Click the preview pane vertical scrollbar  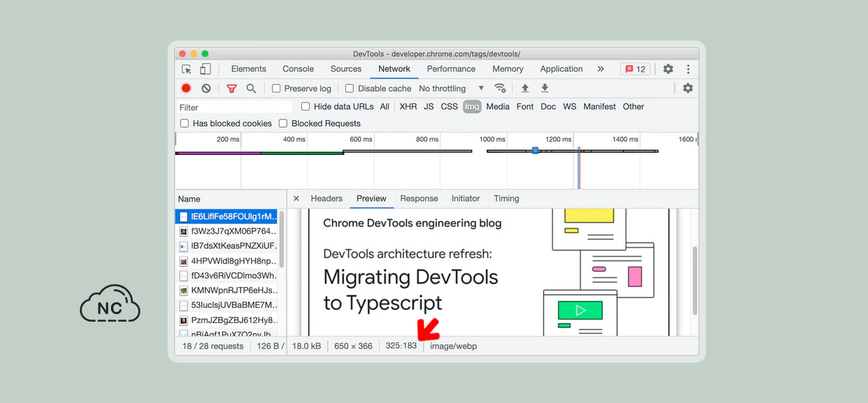pyautogui.click(x=694, y=281)
